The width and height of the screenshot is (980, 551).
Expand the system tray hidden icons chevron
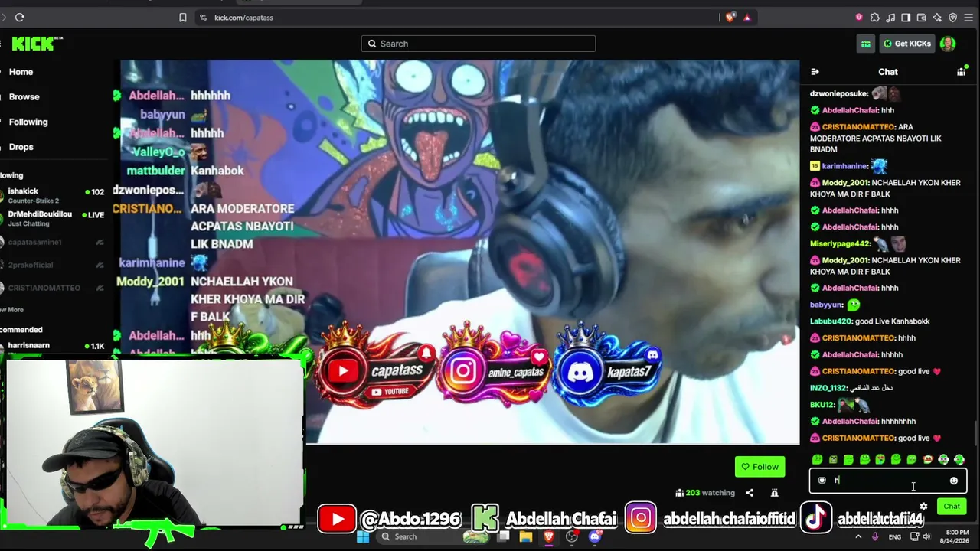click(857, 537)
